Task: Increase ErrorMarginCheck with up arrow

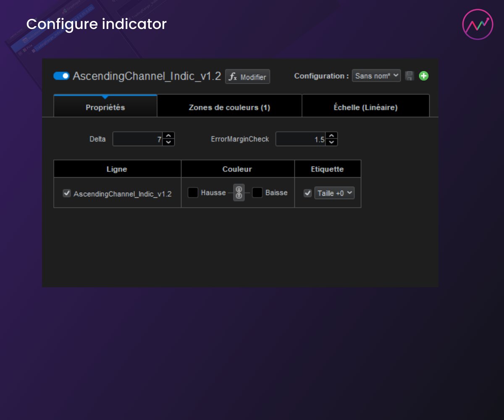Action: tap(331, 136)
